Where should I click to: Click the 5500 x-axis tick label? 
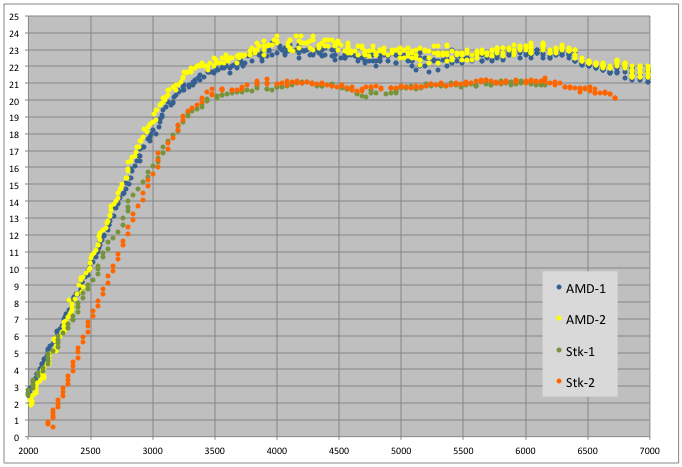pyautogui.click(x=463, y=451)
